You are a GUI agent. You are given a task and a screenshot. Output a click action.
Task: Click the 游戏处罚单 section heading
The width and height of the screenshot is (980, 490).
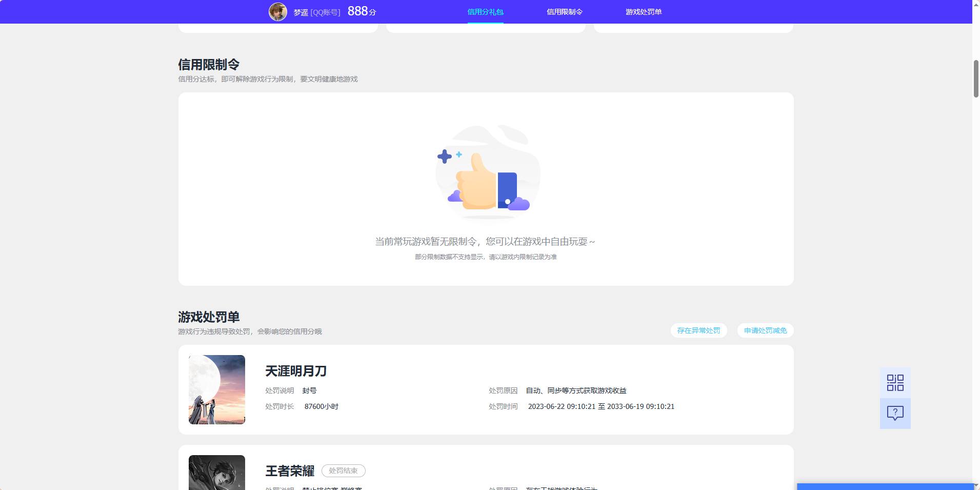point(209,317)
